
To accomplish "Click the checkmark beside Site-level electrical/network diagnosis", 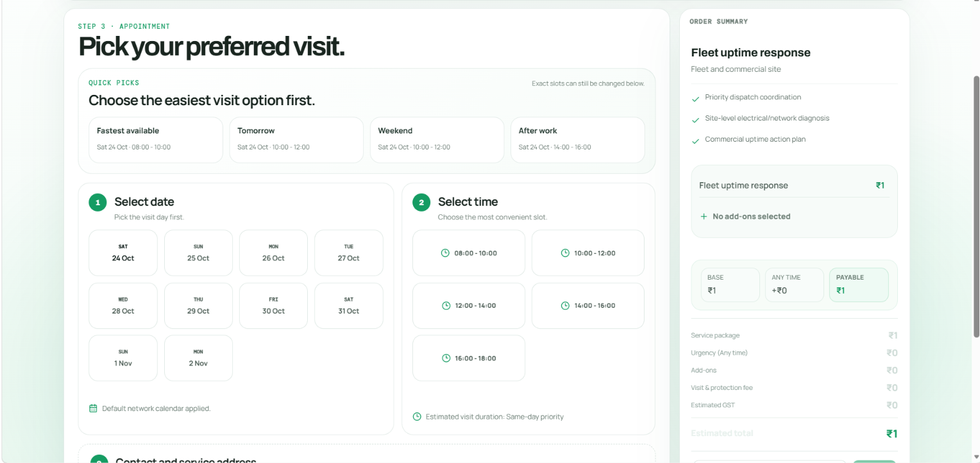I will (x=696, y=119).
